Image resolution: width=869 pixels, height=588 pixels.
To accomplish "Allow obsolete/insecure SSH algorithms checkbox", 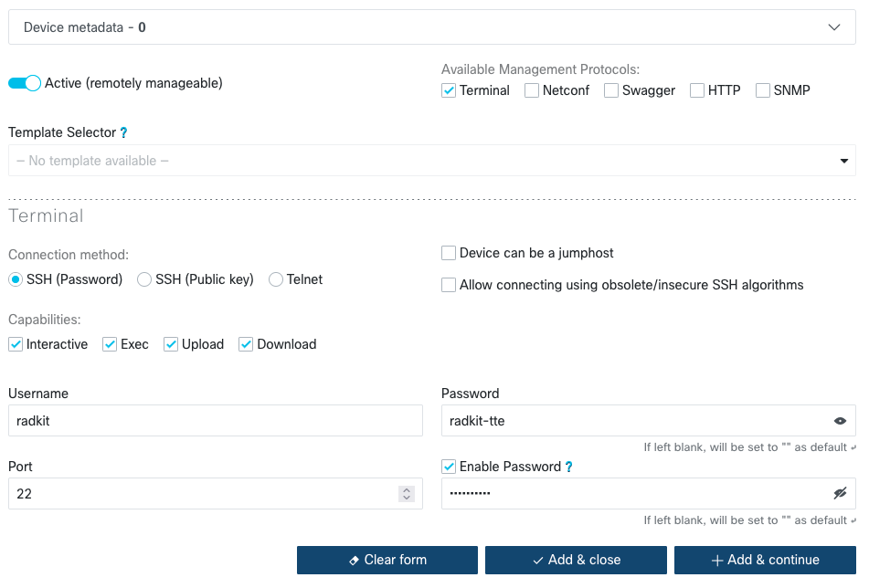I will click(x=449, y=285).
